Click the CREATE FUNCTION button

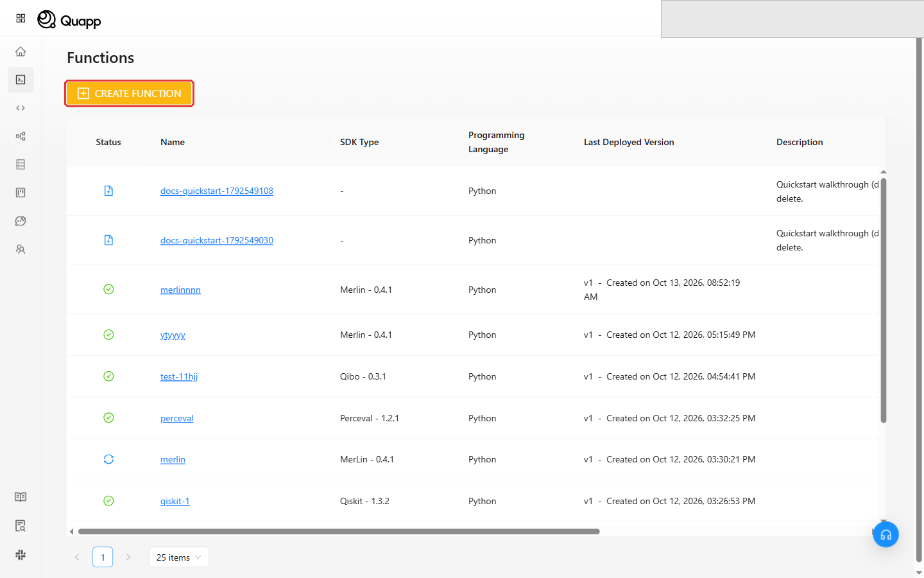point(129,94)
